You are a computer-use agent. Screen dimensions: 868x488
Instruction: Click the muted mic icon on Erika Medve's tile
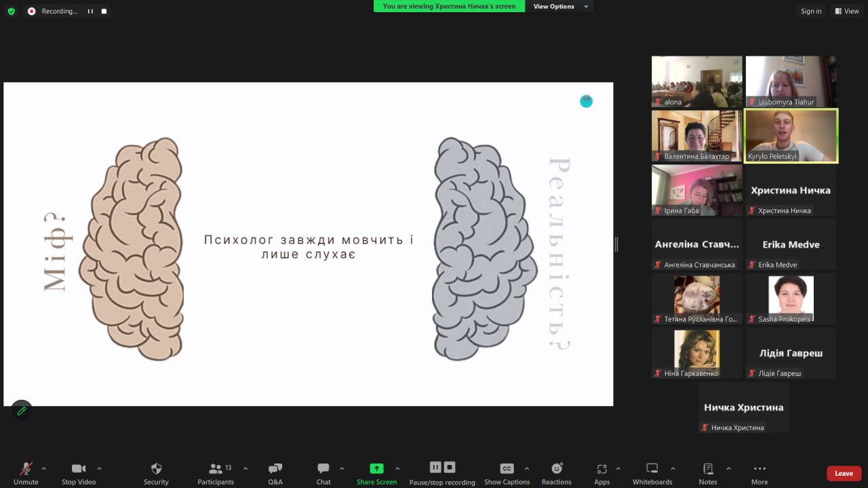coord(752,265)
